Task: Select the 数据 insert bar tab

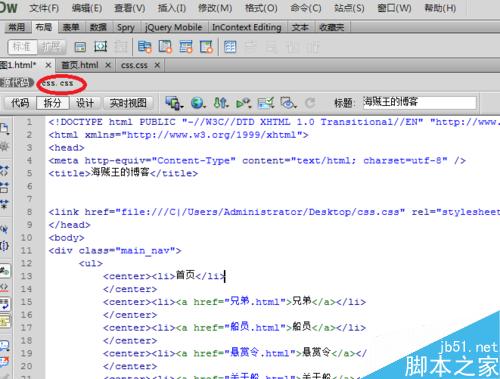Action: [98, 27]
